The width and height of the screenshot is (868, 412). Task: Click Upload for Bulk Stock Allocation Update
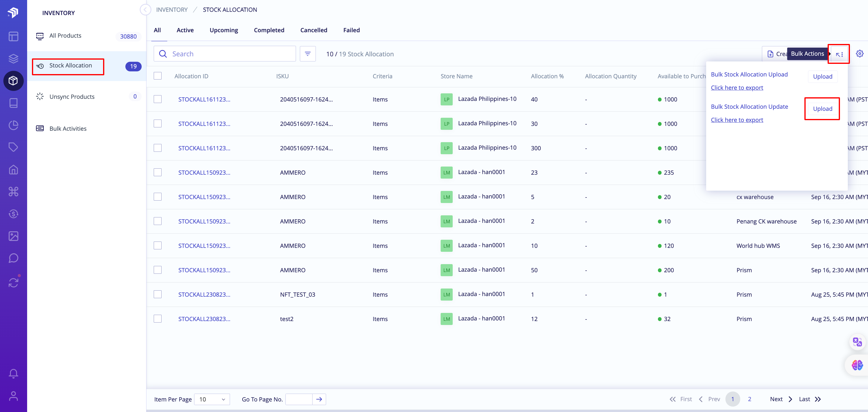pyautogui.click(x=822, y=109)
